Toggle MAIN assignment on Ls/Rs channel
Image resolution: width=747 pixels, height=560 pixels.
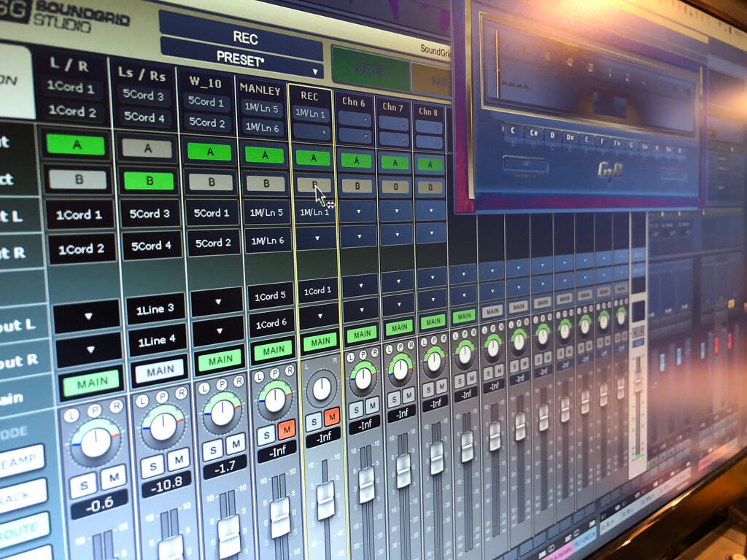[159, 370]
